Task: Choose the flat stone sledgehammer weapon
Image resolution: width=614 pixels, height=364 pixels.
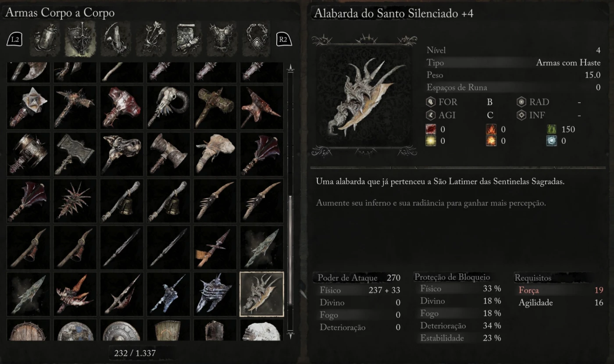Action: (x=75, y=154)
